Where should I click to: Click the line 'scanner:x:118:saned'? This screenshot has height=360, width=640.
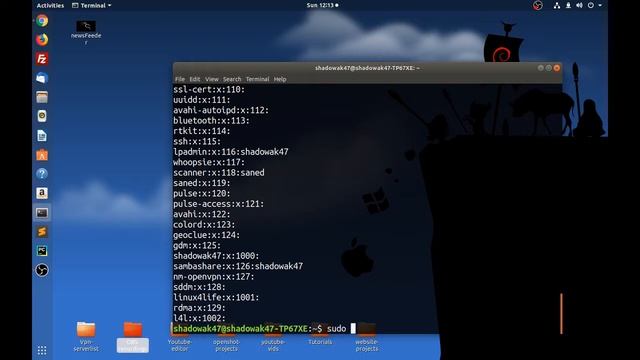pyautogui.click(x=218, y=173)
